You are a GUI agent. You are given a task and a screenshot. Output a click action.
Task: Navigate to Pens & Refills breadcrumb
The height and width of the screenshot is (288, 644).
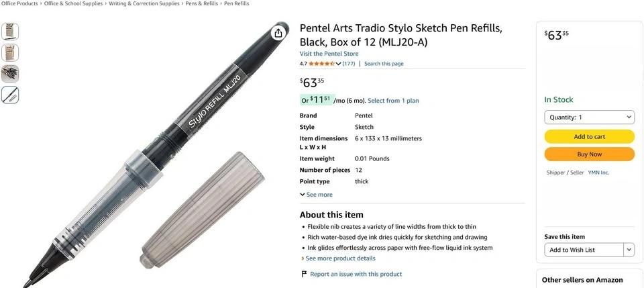coord(201,3)
